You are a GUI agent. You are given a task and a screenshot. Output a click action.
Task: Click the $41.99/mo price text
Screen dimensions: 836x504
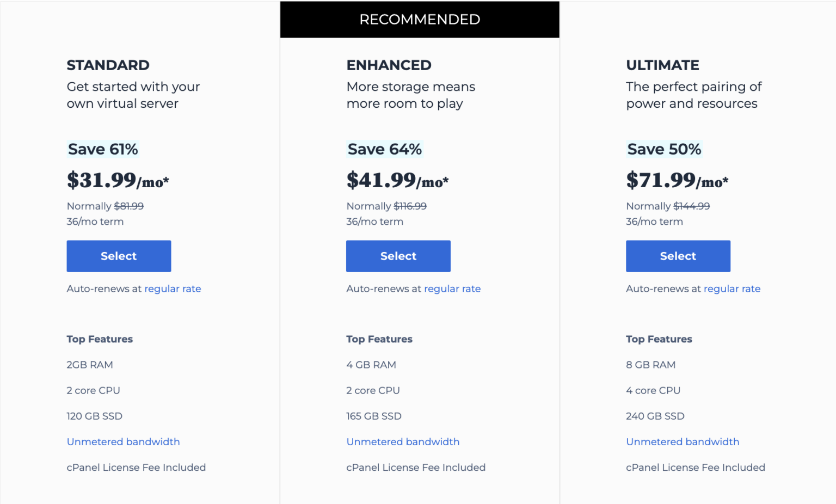pyautogui.click(x=397, y=180)
